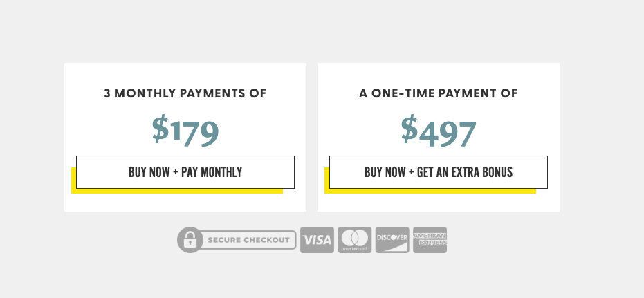Click the gray gap between the pricing cards
Viewport: 644px width, 298px height.
pos(312,137)
